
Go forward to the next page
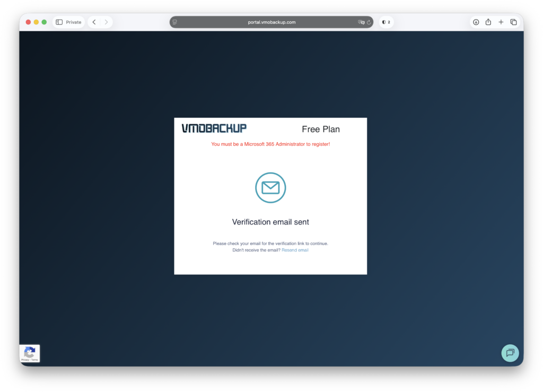point(106,22)
